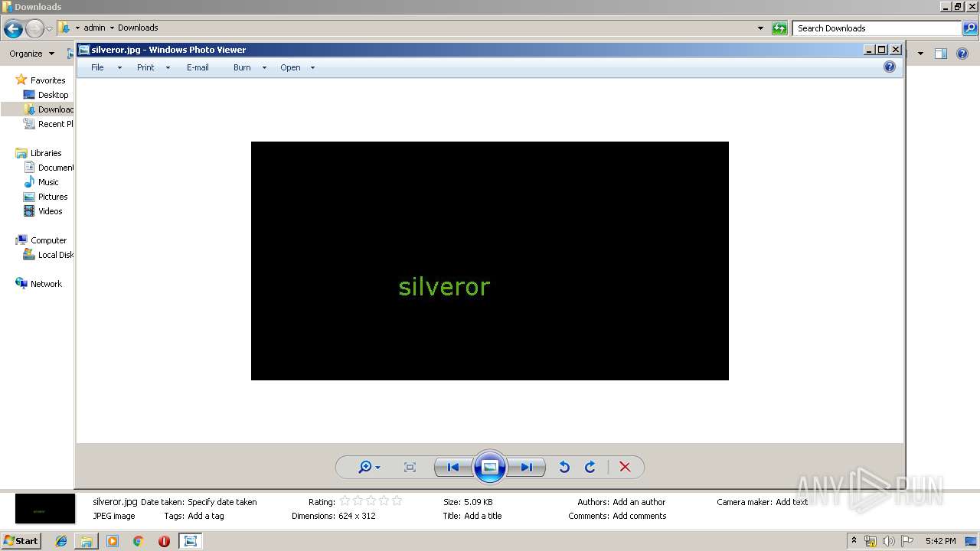Open the Open menu in Photo Viewer
980x551 pixels.
coord(290,67)
